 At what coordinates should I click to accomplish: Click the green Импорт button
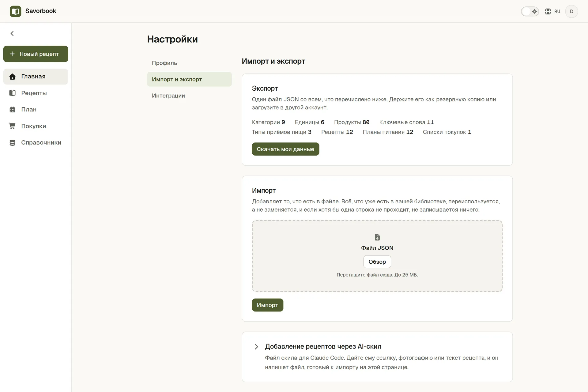[267, 305]
